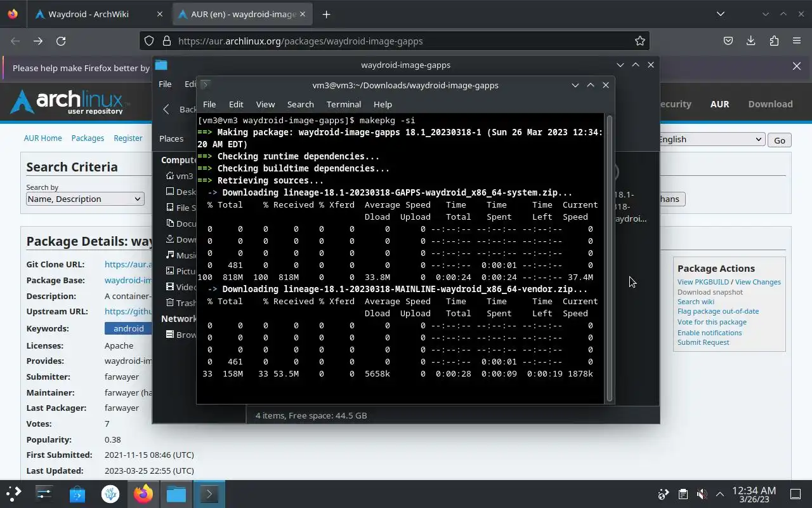Open the Register link
Image resolution: width=812 pixels, height=508 pixels.
(x=128, y=138)
